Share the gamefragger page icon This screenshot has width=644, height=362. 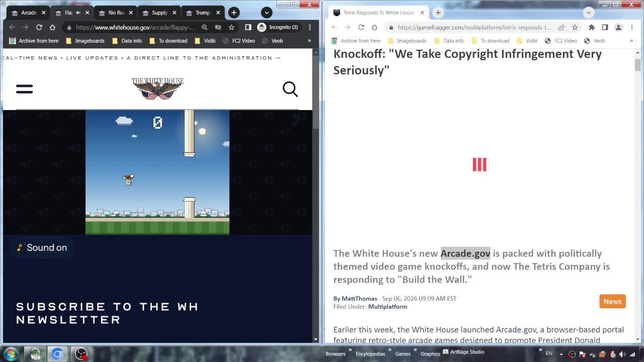561,27
